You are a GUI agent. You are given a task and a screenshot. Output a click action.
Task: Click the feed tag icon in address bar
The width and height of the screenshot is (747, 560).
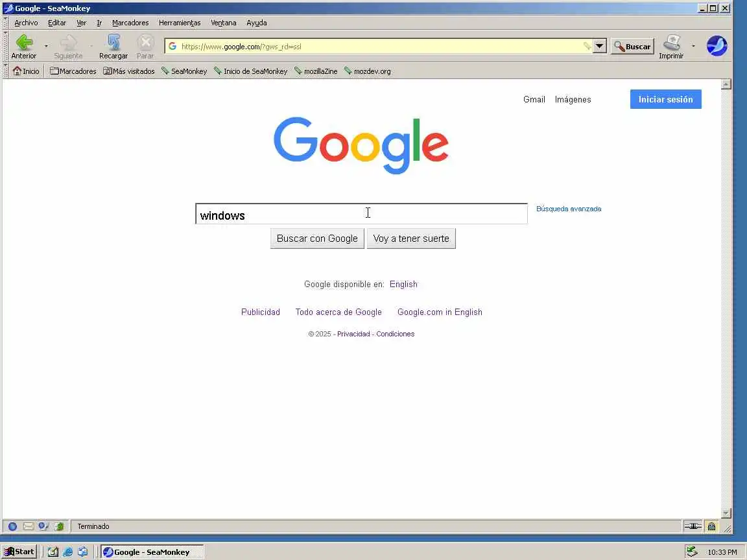(587, 46)
